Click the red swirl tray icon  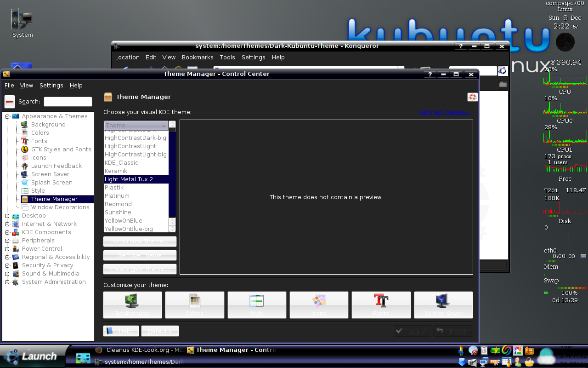click(x=506, y=351)
